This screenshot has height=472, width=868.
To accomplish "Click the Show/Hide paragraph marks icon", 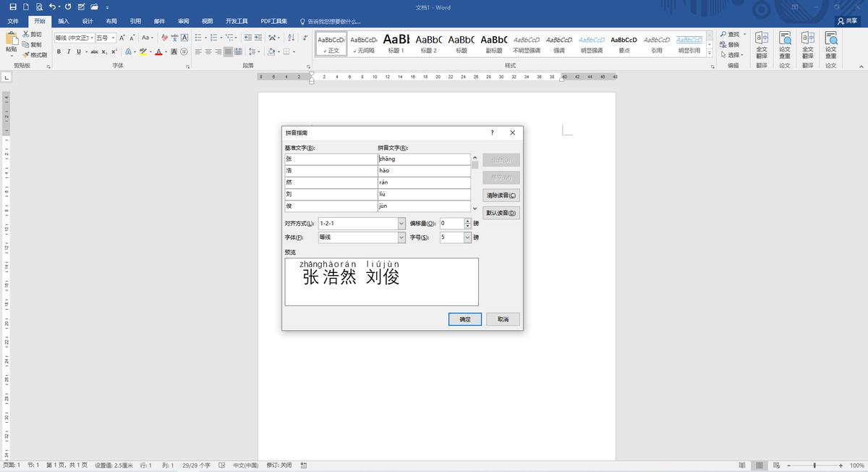I will pyautogui.click(x=305, y=38).
